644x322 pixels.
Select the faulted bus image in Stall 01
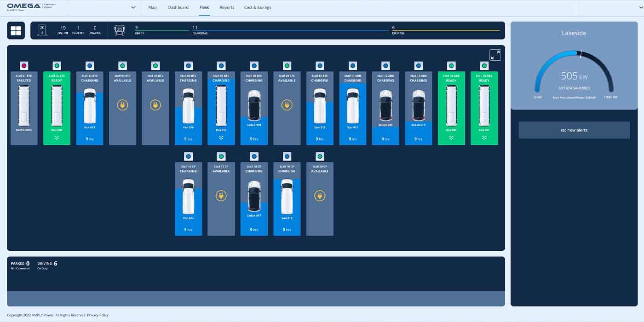[24, 106]
